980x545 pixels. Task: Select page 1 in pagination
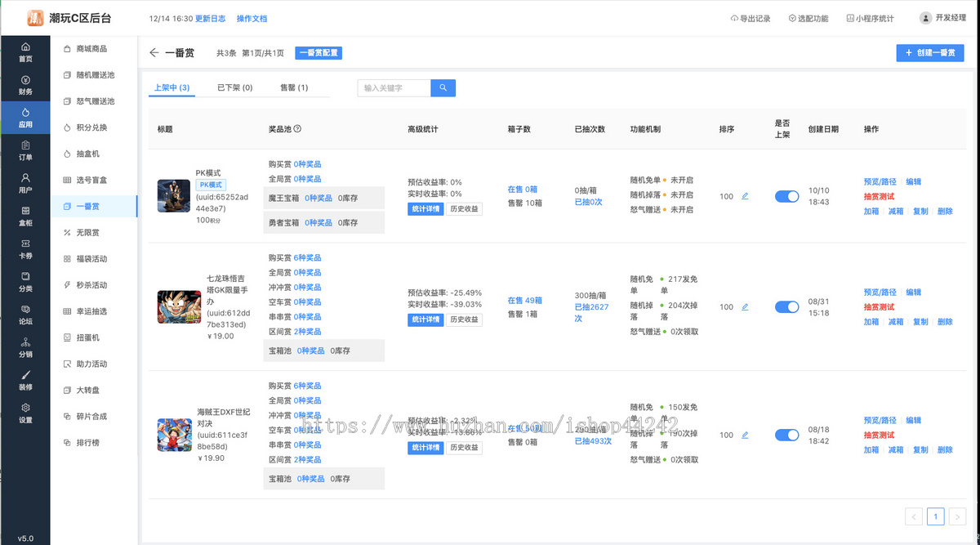coord(936,516)
